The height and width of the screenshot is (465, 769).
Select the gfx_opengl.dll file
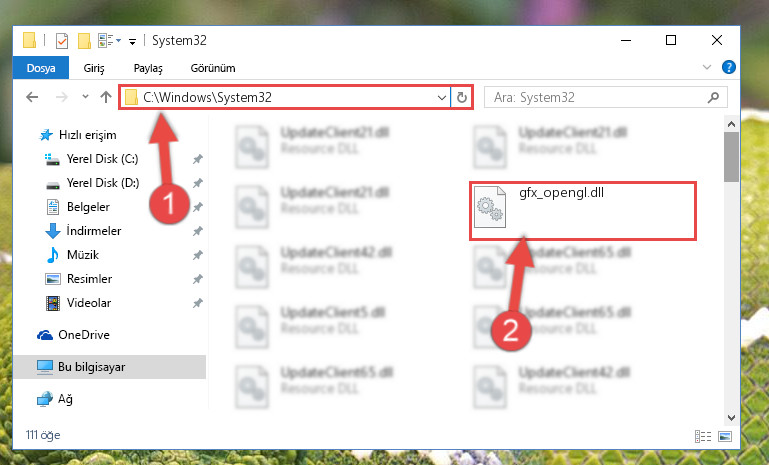pos(583,210)
